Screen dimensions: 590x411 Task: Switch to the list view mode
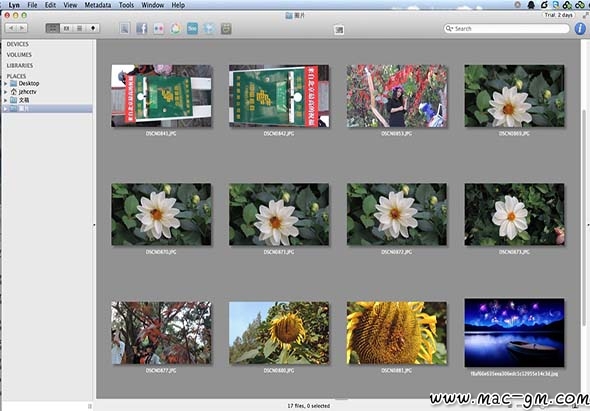(79, 28)
